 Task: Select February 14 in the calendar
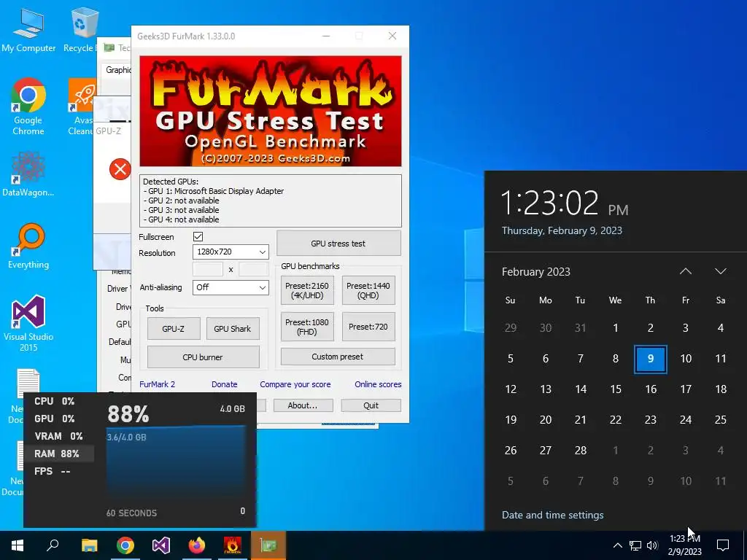point(580,389)
